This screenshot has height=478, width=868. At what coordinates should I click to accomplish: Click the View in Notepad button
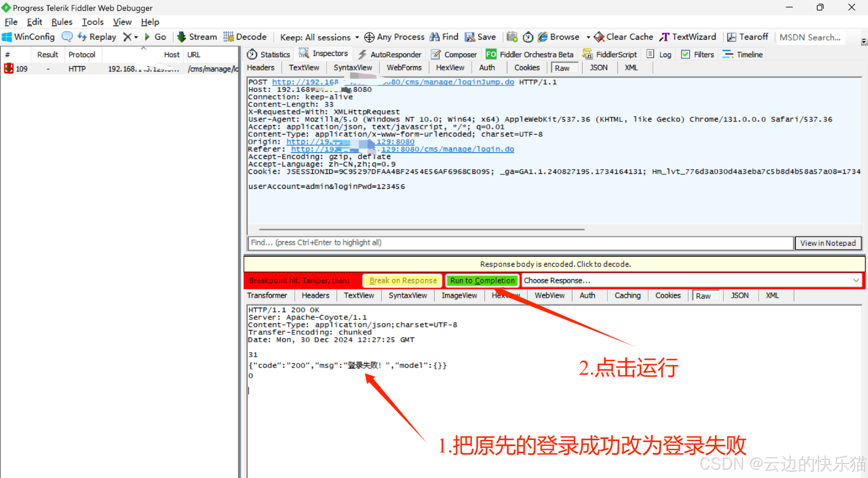point(828,243)
